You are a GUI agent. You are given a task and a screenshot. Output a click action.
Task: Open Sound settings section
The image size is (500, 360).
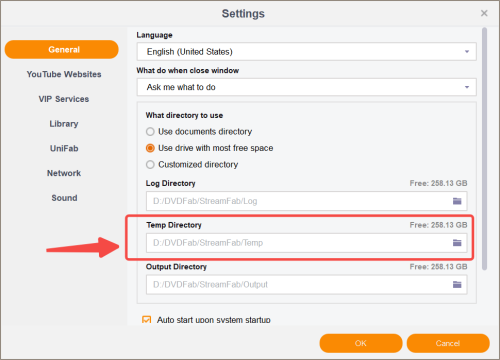(x=64, y=198)
